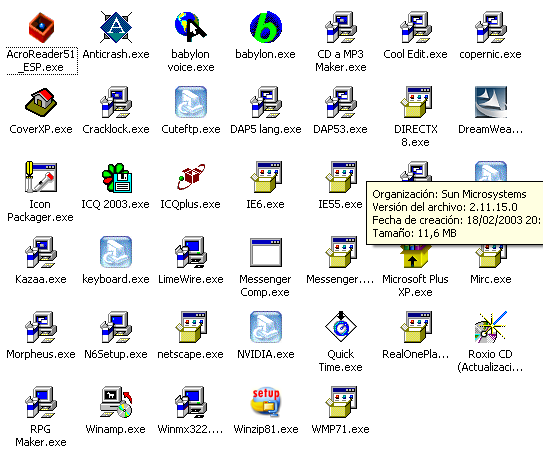Click the CD a MP3 Maker.exe icon
The height and width of the screenshot is (454, 543).
[341, 27]
